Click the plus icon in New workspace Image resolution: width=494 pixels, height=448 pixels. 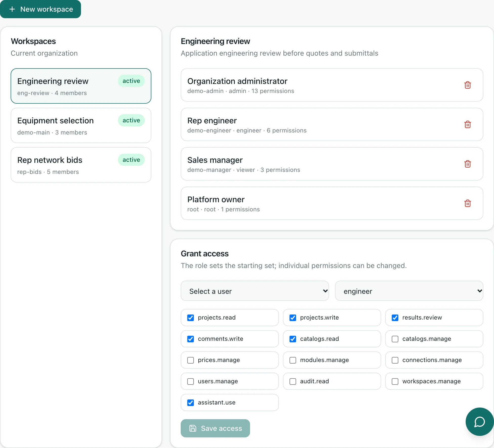point(12,9)
